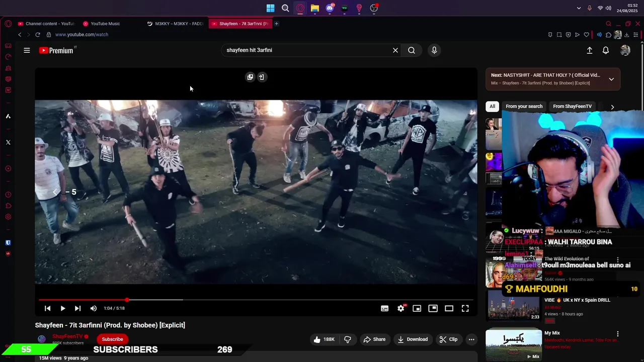Run search with magnifier button
The height and width of the screenshot is (362, 644).
click(x=412, y=50)
